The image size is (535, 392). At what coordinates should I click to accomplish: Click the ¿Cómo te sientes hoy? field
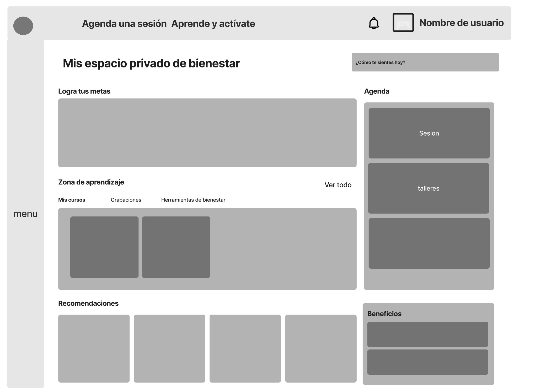pos(425,62)
